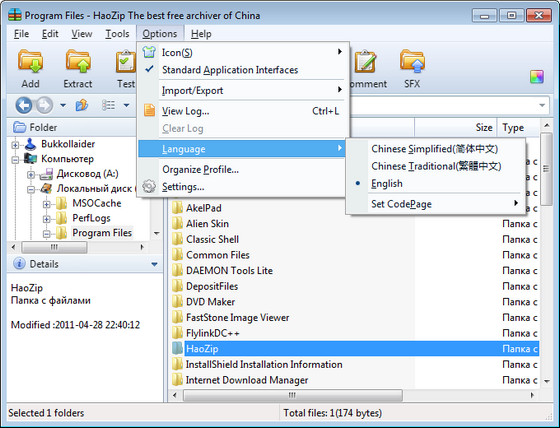
Task: Collapse the Program Files tree node
Action: point(46,234)
